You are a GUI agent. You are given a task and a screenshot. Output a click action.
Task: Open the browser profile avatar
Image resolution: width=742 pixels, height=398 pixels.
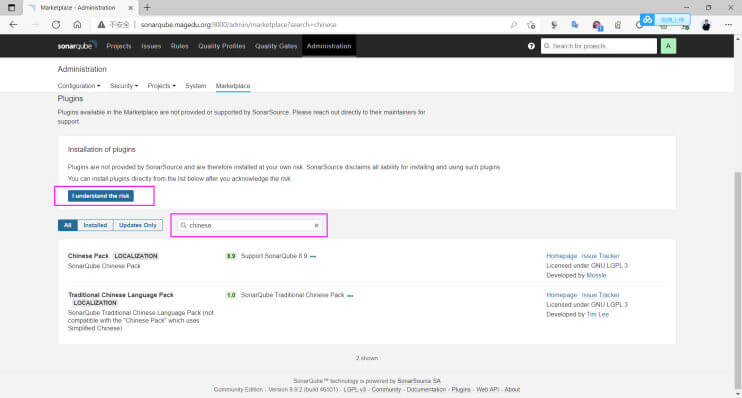click(x=706, y=25)
